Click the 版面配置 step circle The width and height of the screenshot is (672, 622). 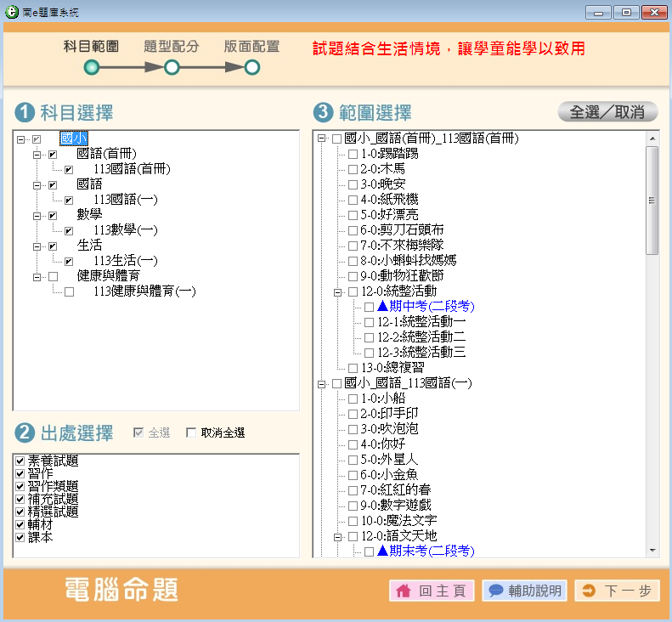click(252, 67)
